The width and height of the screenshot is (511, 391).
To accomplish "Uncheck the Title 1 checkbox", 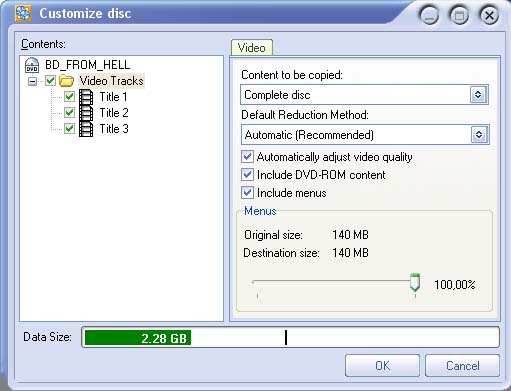I will 69,97.
